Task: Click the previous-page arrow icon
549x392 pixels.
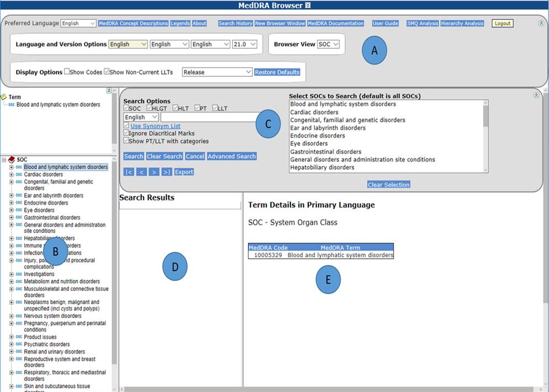Action: click(141, 172)
